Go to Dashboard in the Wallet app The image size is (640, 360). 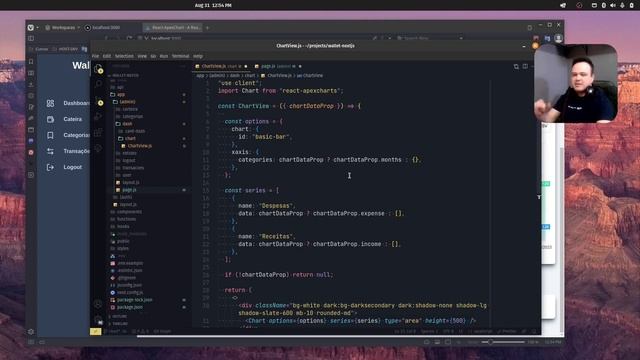coord(76,103)
